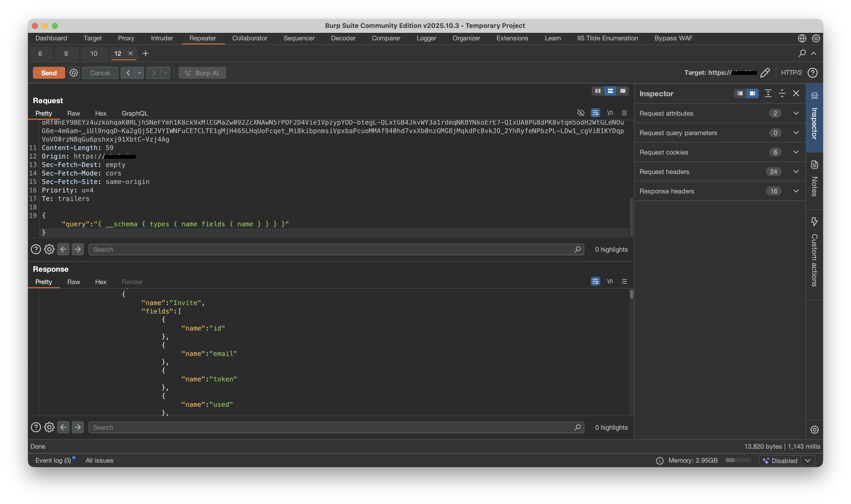851x504 pixels.
Task: Open the Notes panel in the sidebar
Action: point(814,180)
